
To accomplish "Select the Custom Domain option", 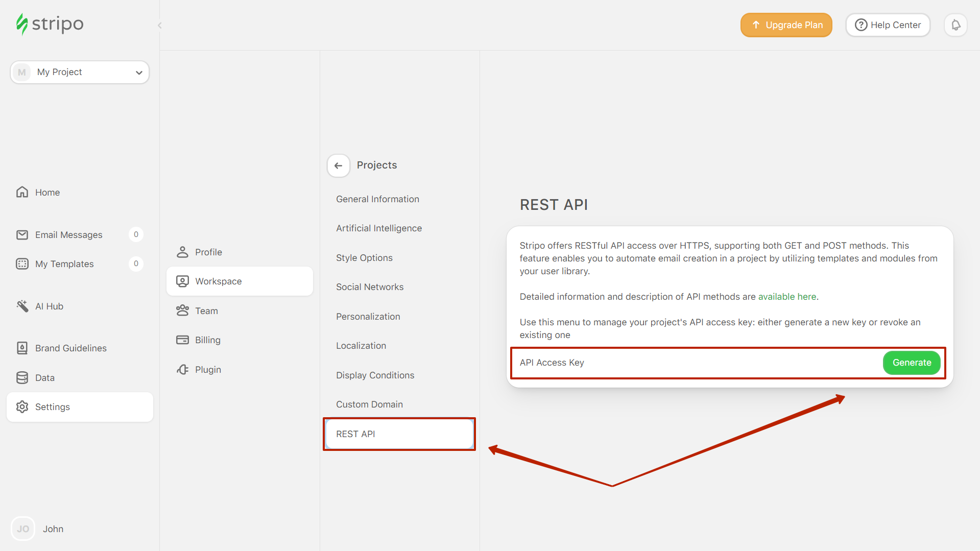I will coord(369,404).
